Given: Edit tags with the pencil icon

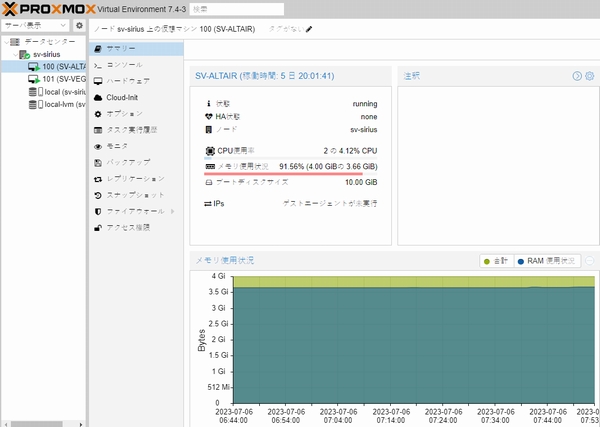Looking at the screenshot, I should [x=309, y=29].
